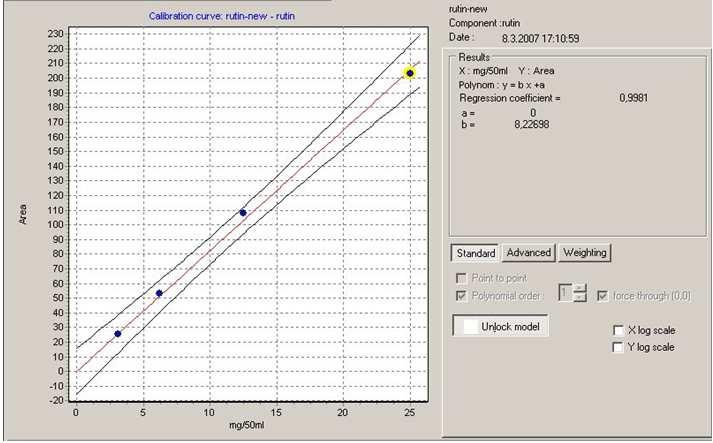Open the Weighting tab

coord(585,252)
